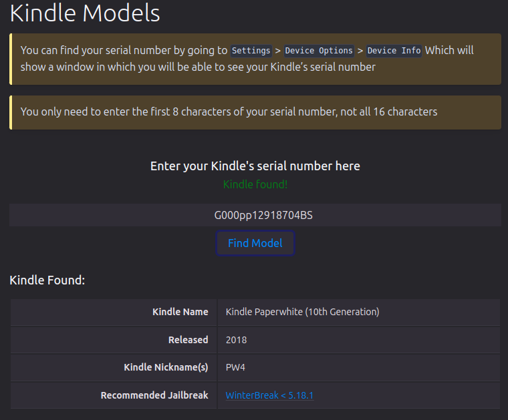Click the Kindle Models page heading
508x420 pixels.
(x=85, y=13)
